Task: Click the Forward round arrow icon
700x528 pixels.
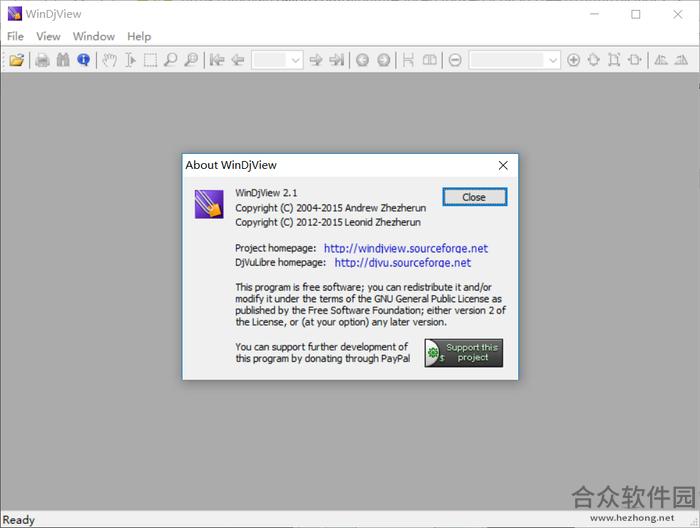Action: (x=383, y=60)
